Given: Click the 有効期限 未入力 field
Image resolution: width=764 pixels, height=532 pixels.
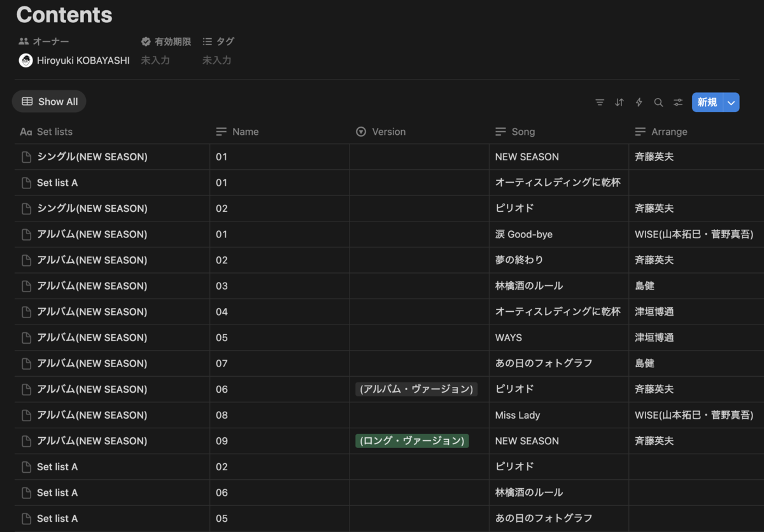Looking at the screenshot, I should coord(155,60).
